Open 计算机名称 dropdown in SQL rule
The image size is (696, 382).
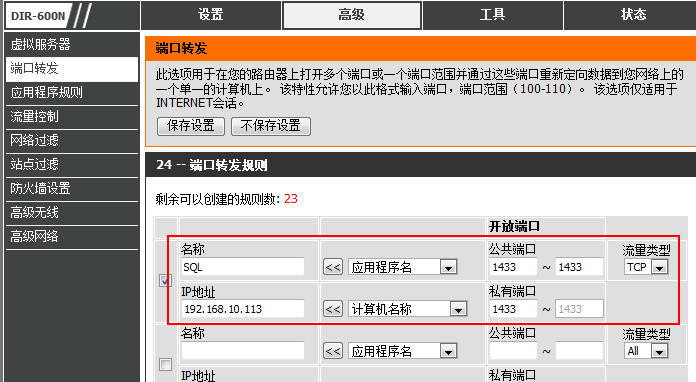pos(407,309)
